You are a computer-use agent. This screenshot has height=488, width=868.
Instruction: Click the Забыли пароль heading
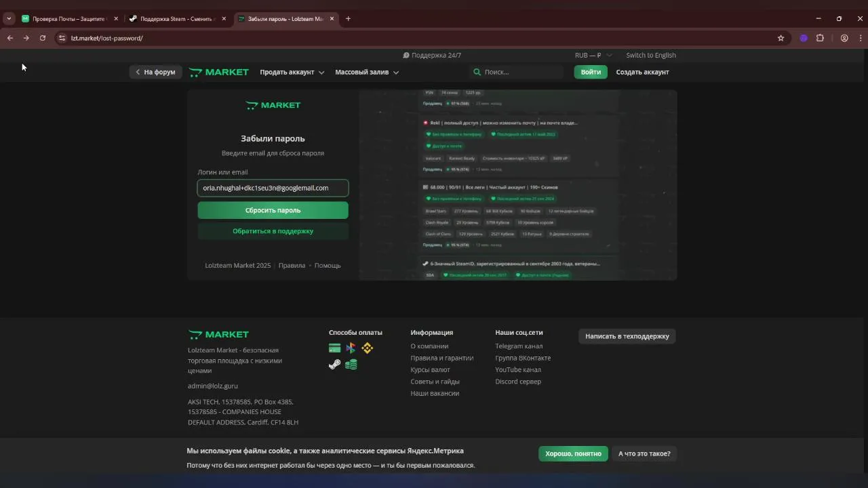[x=273, y=138]
